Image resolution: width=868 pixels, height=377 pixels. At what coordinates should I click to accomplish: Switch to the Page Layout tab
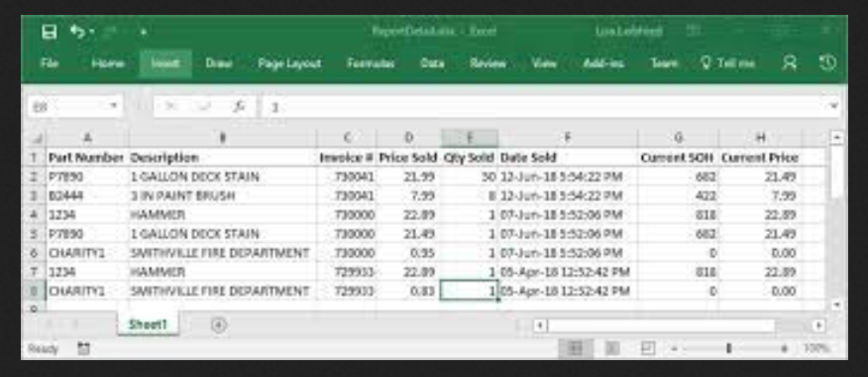point(289,63)
